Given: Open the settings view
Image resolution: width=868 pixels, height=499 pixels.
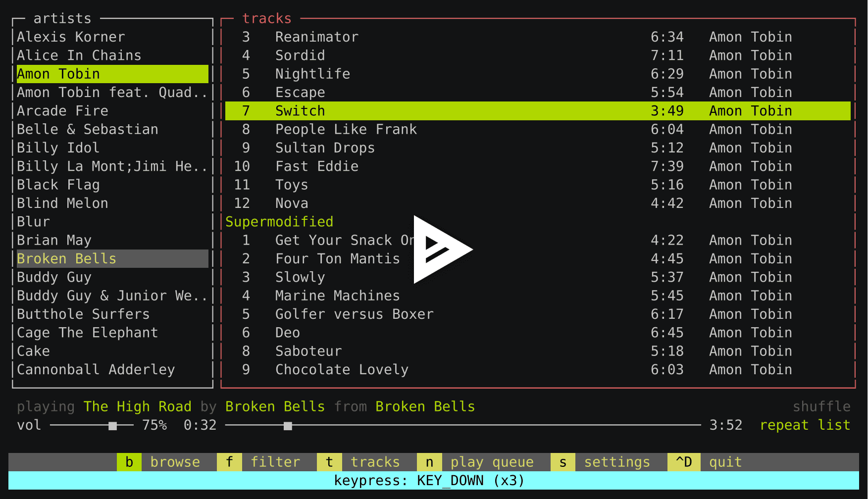Looking at the screenshot, I should point(617,461).
